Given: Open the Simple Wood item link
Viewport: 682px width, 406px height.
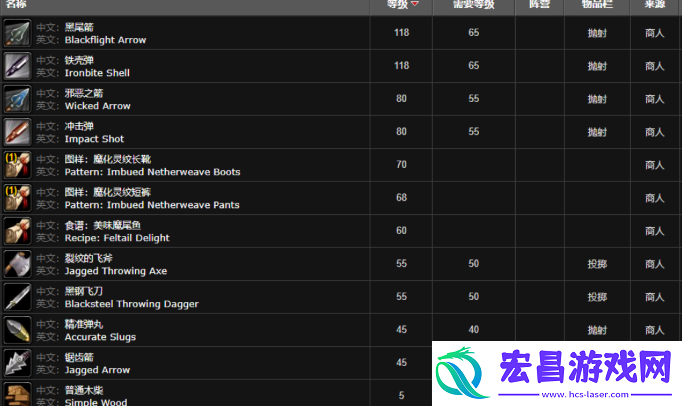Looking at the screenshot, I should pyautogui.click(x=96, y=402).
